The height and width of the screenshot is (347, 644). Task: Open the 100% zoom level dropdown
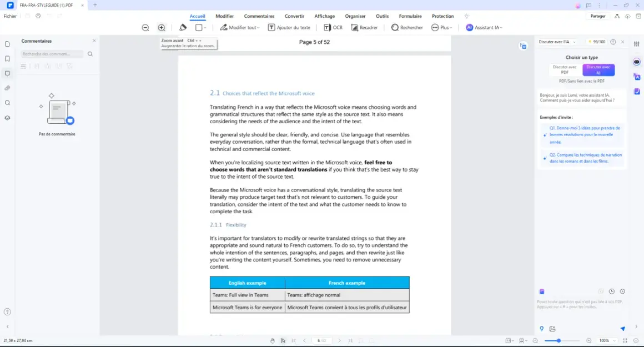[607, 340]
